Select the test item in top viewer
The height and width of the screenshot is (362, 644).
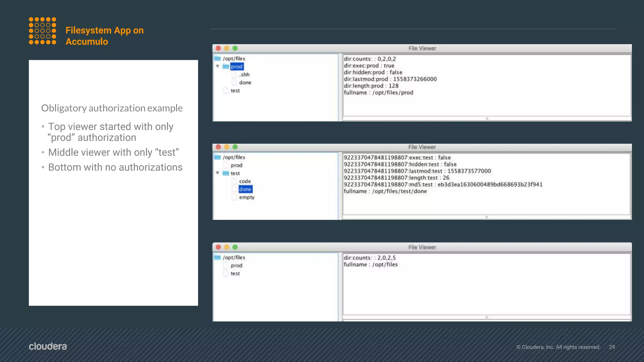(x=235, y=90)
